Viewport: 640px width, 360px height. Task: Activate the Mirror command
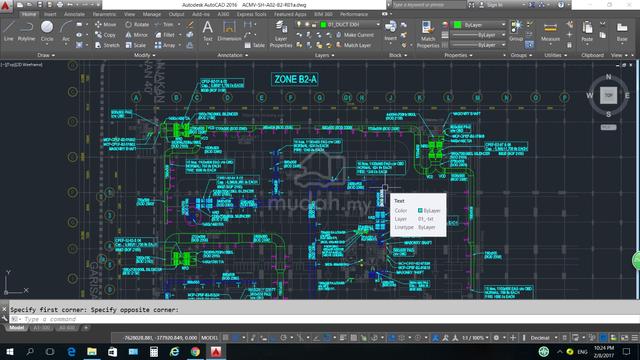(137, 35)
